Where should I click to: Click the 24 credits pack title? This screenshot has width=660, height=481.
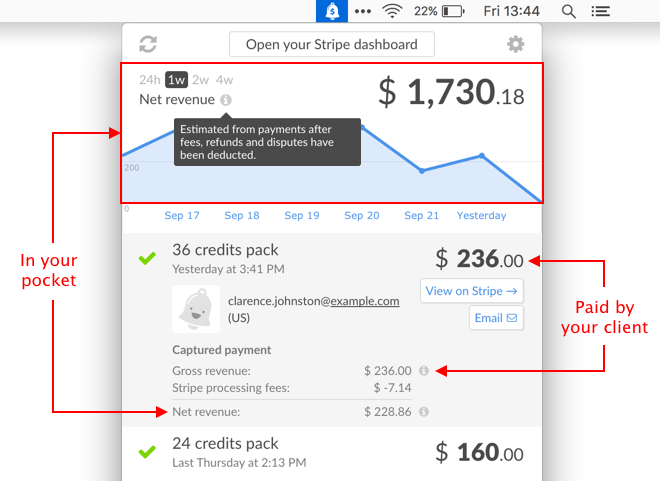point(225,444)
